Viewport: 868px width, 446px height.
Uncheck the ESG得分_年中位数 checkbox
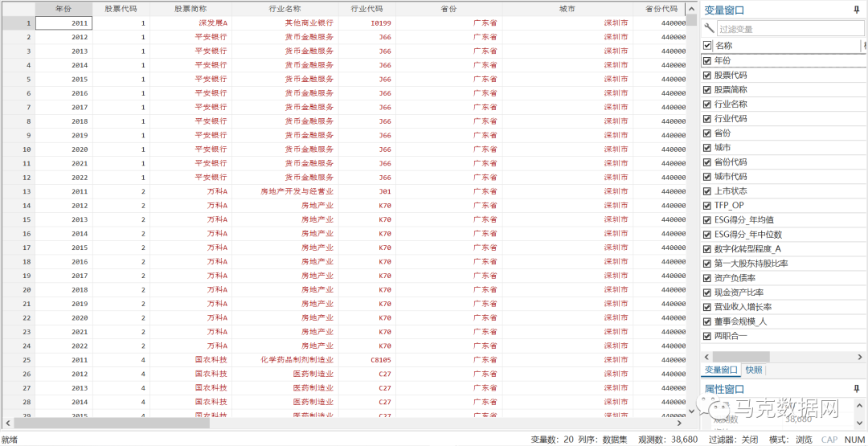[x=707, y=235]
